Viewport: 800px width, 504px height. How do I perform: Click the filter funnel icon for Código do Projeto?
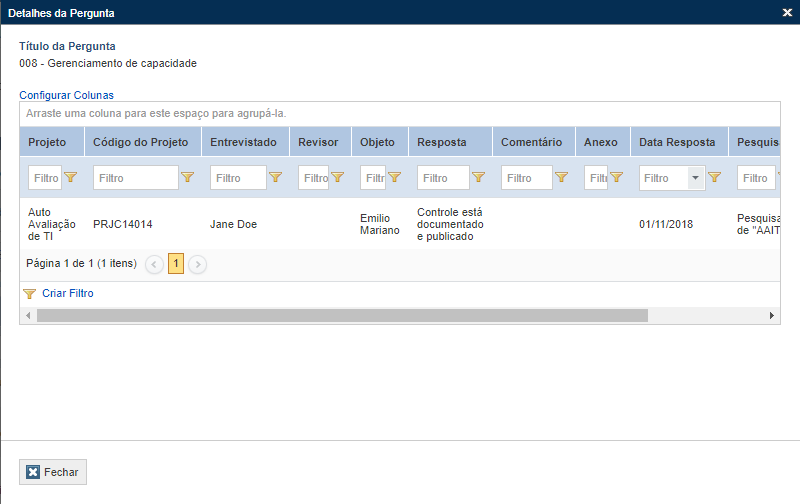188,177
